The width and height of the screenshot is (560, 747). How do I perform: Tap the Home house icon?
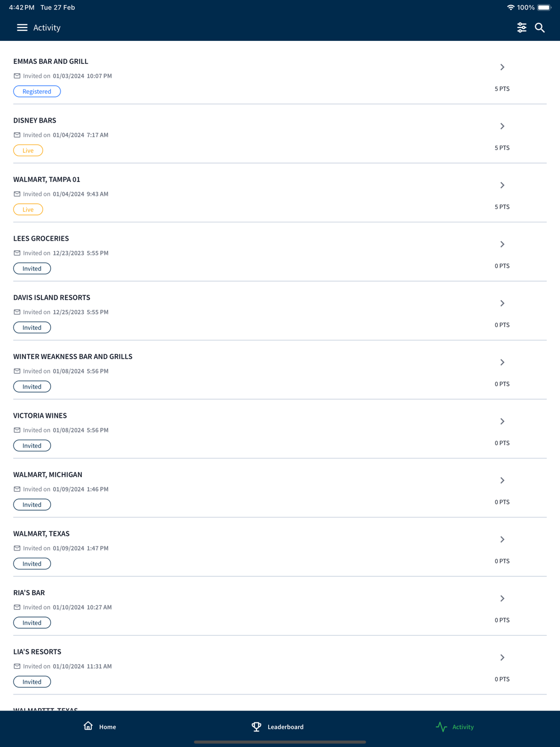point(88,726)
